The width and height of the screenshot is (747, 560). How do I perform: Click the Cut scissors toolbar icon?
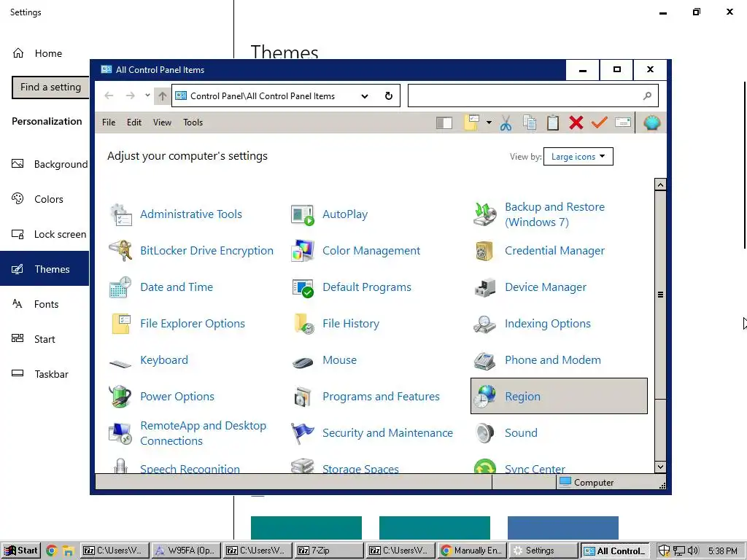point(506,122)
